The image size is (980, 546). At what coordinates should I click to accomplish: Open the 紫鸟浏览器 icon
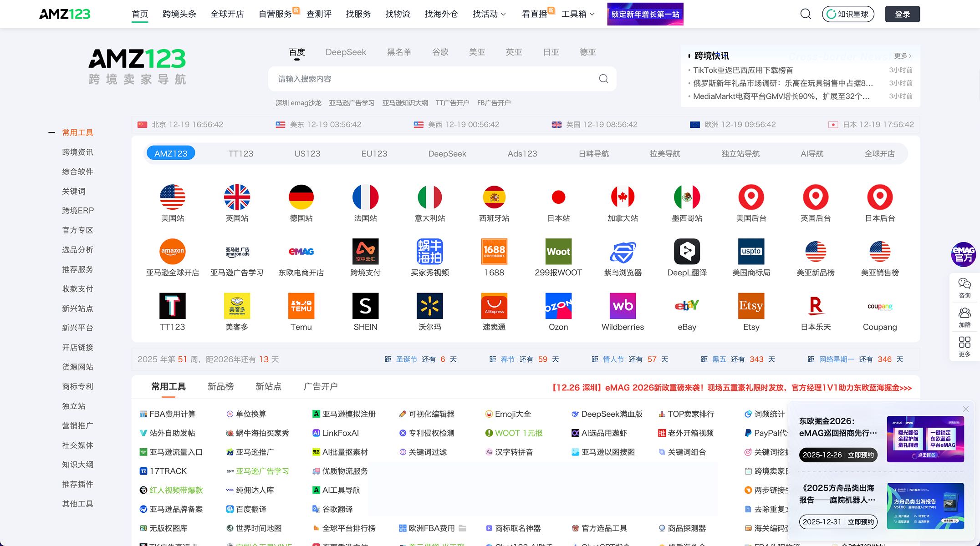point(623,251)
